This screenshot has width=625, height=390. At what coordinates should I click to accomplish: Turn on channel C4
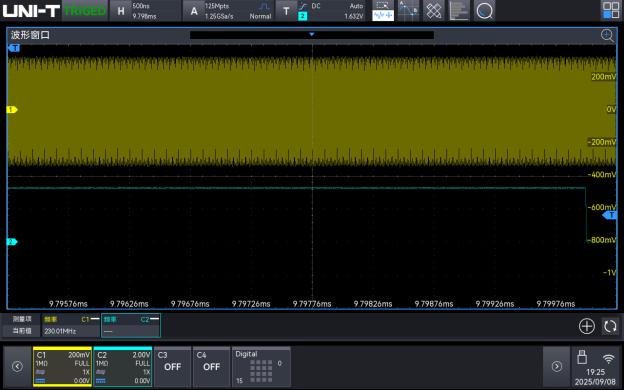212,366
